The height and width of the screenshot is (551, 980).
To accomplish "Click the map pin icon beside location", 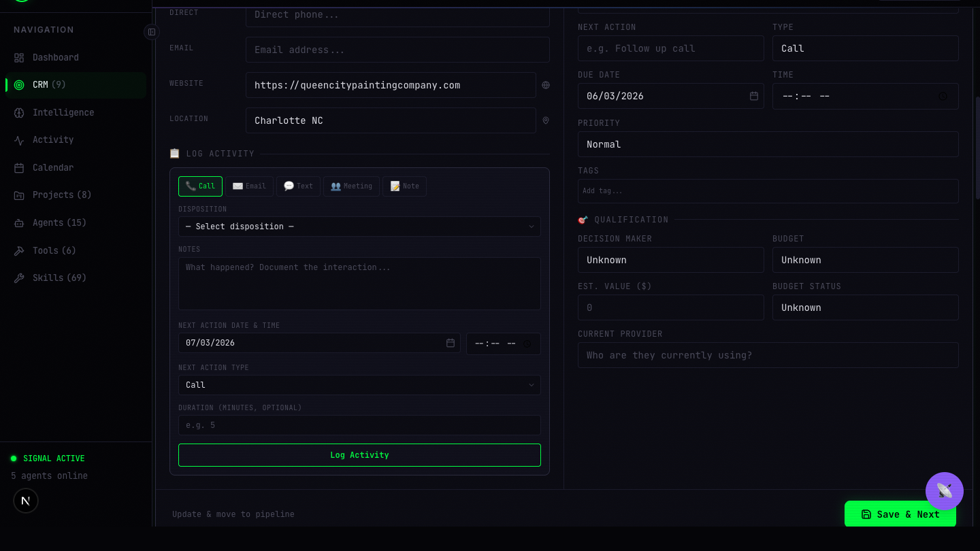I will point(546,121).
